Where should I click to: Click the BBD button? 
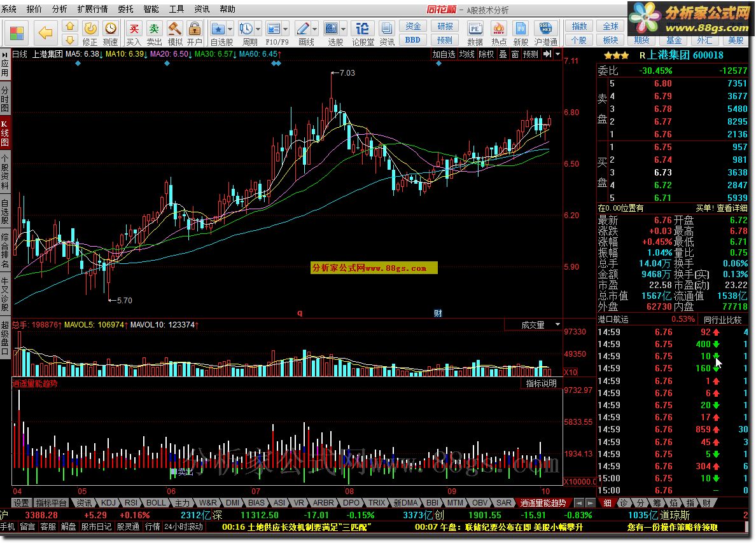tap(413, 40)
